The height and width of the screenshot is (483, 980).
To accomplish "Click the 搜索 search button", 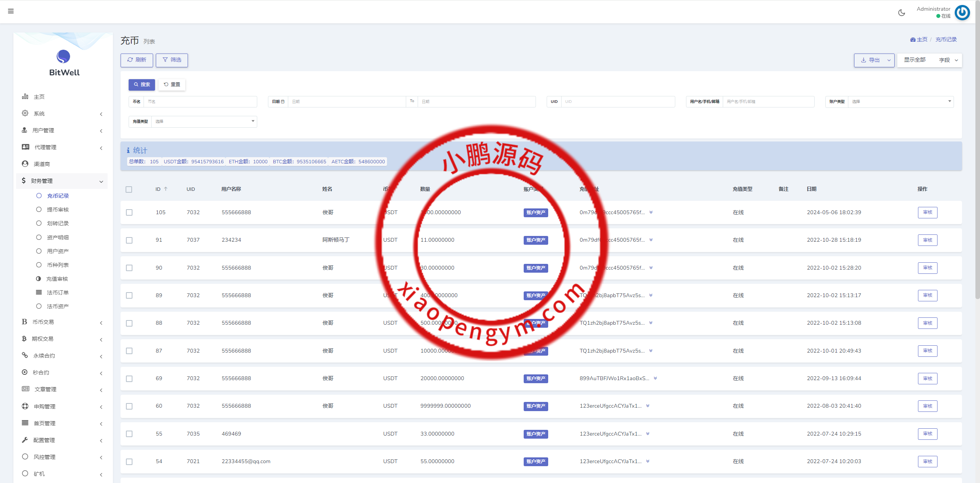I will [x=142, y=85].
